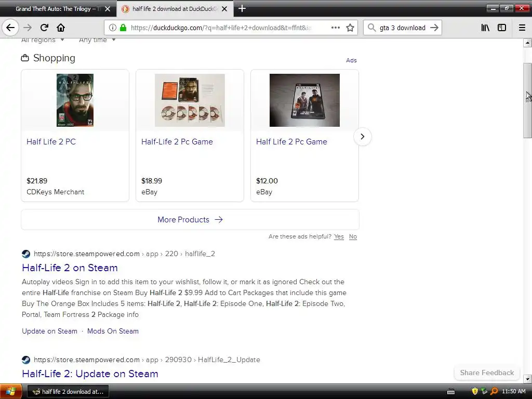Switch to Grand Theft Auto: The Trilogy tab

tap(58, 9)
